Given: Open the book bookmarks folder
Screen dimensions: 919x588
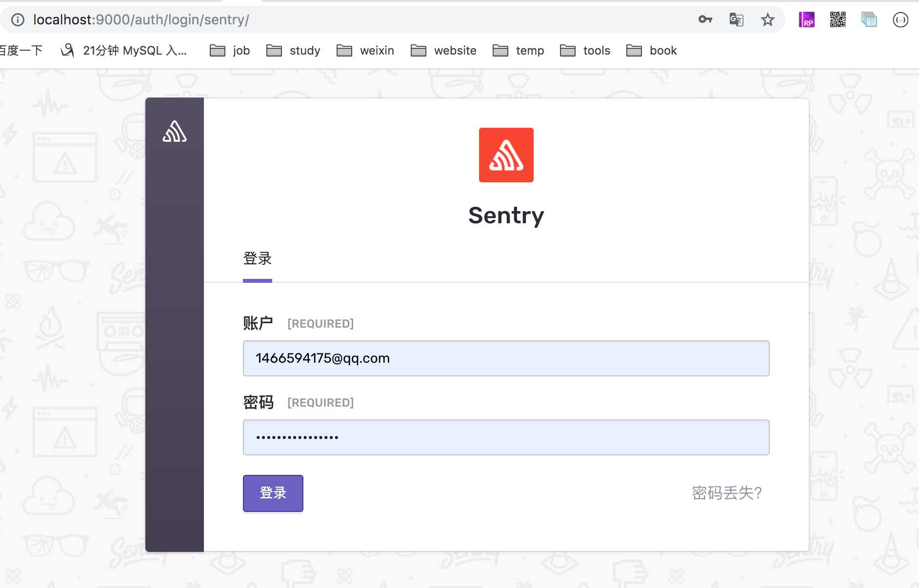Looking at the screenshot, I should [651, 51].
